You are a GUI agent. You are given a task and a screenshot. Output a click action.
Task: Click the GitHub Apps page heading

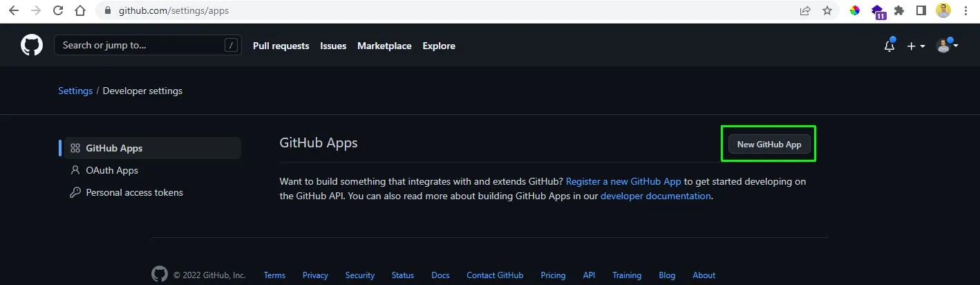(x=319, y=143)
